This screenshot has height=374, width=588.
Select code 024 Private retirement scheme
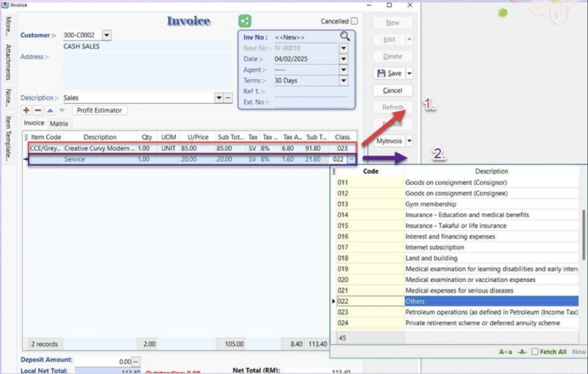[458, 323]
